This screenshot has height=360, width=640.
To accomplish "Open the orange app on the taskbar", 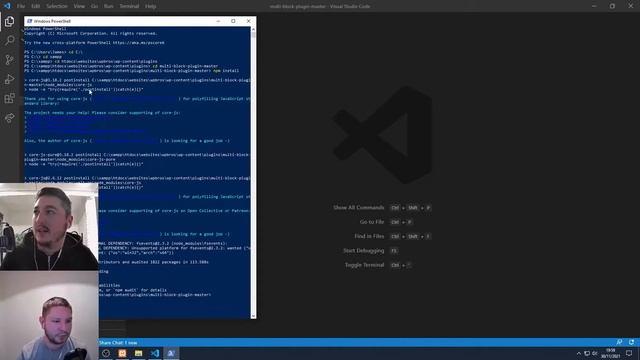I will pos(122,353).
